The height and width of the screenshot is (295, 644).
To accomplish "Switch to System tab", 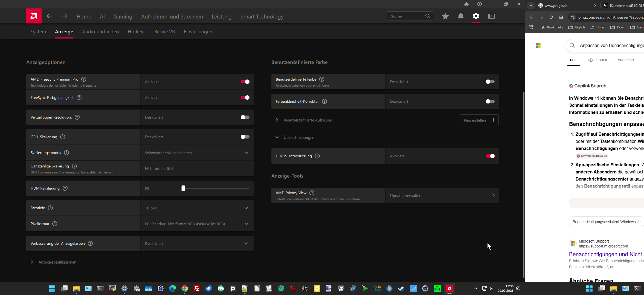I will click(38, 32).
